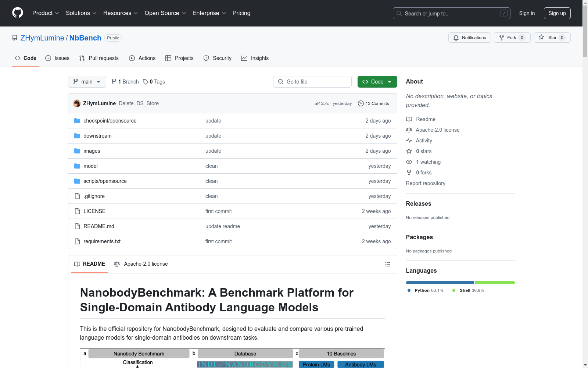This screenshot has width=588, height=368.
Task: Click the Go to file search field
Action: (312, 82)
